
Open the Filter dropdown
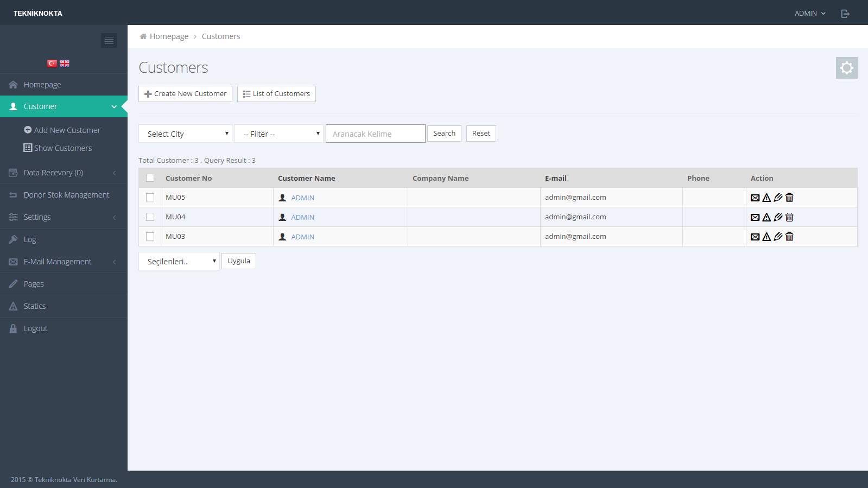tap(278, 134)
